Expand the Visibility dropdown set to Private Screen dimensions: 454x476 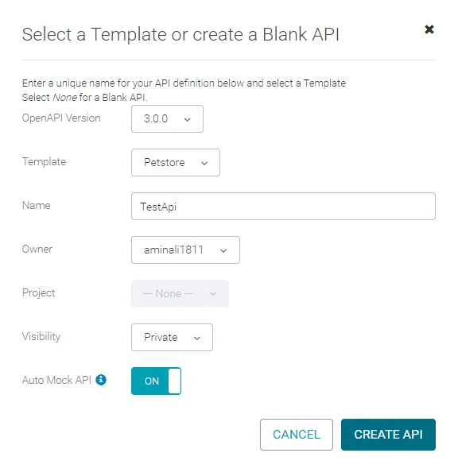(x=172, y=337)
